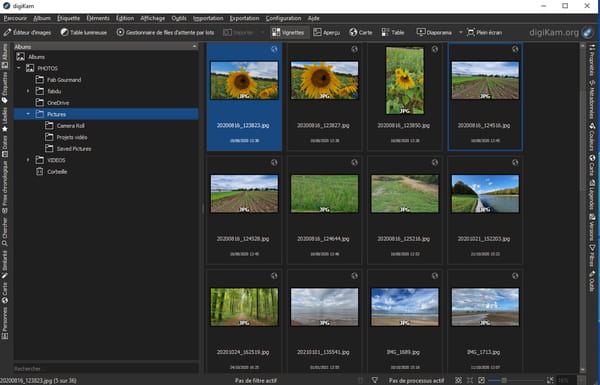The image size is (600, 385).
Task: Open the Filtres right sidebar tab
Action: tap(592, 256)
